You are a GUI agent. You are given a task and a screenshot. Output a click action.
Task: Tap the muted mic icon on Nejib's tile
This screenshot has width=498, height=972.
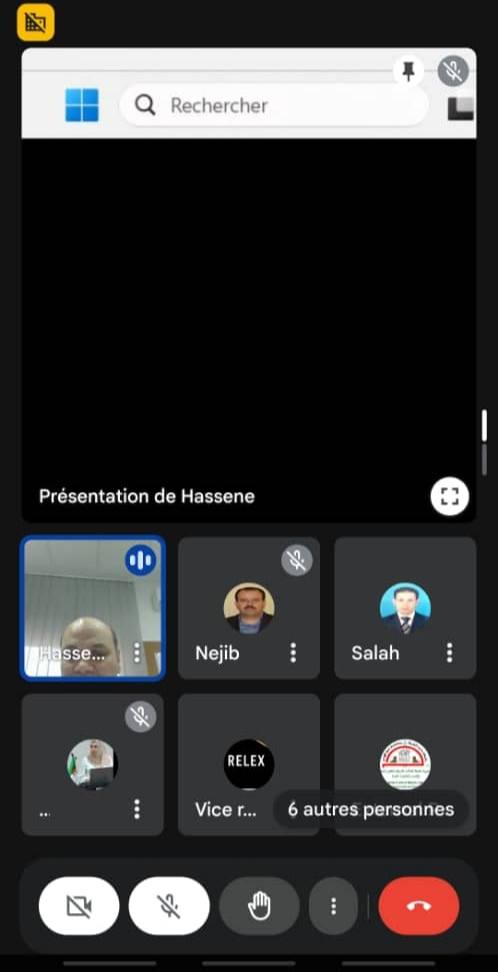pyautogui.click(x=296, y=560)
